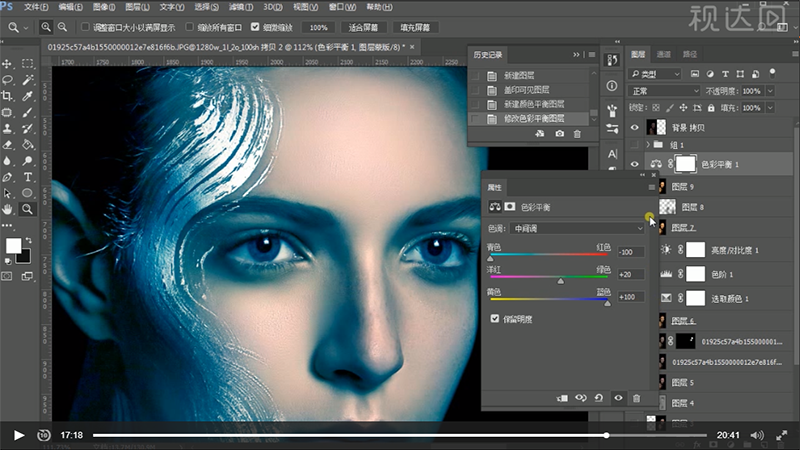Open the blend mode 正常 dropdown

coord(664,91)
